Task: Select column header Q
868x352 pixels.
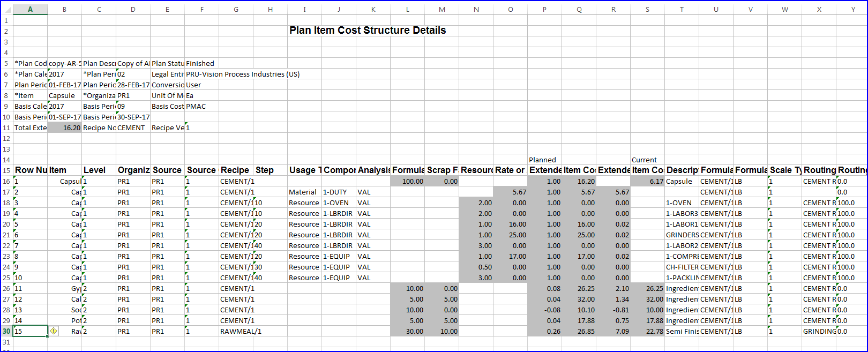Action: pos(579,10)
